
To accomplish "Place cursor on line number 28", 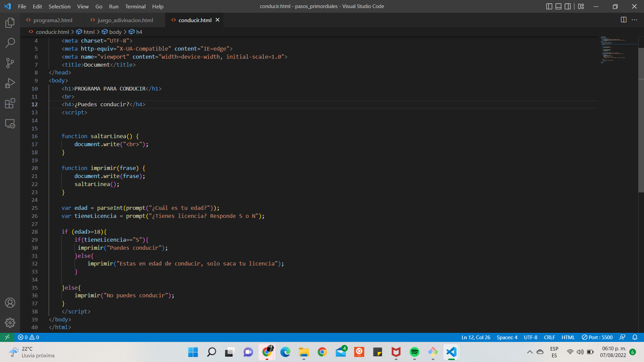I will [35, 232].
